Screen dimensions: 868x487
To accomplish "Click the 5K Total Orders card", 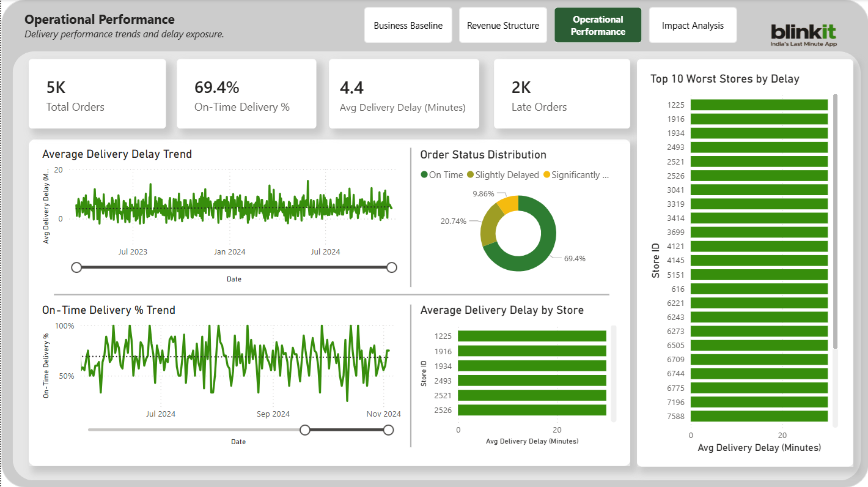I will [x=97, y=94].
